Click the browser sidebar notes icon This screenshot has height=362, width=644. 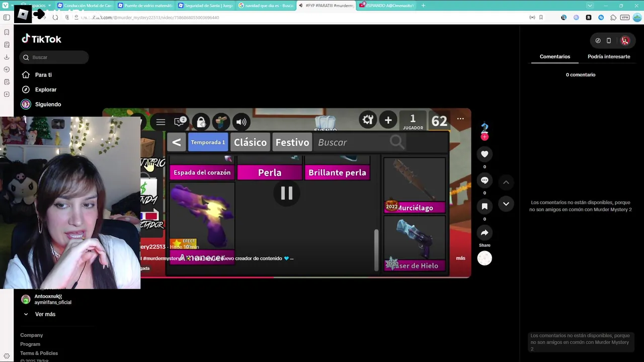7,82
